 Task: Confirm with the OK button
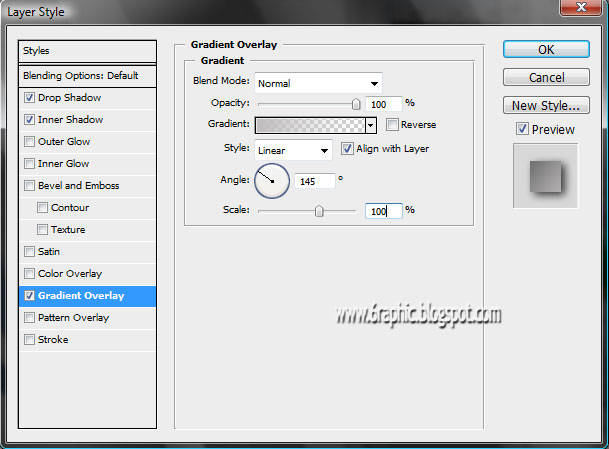(546, 50)
